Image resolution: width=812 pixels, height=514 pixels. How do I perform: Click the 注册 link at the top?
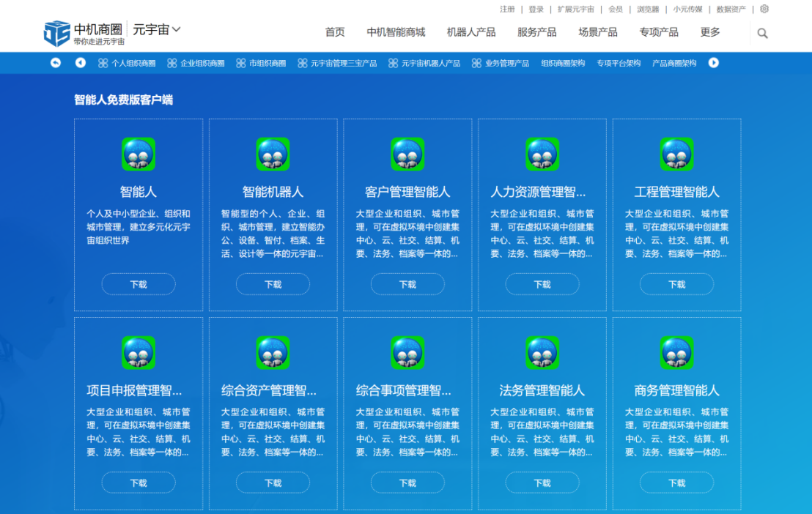pyautogui.click(x=507, y=10)
